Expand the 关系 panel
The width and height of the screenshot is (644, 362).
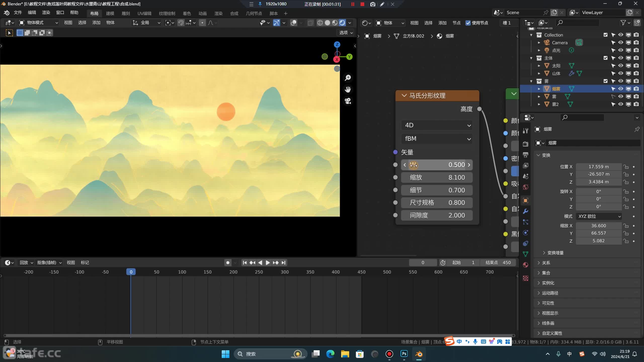click(x=546, y=263)
